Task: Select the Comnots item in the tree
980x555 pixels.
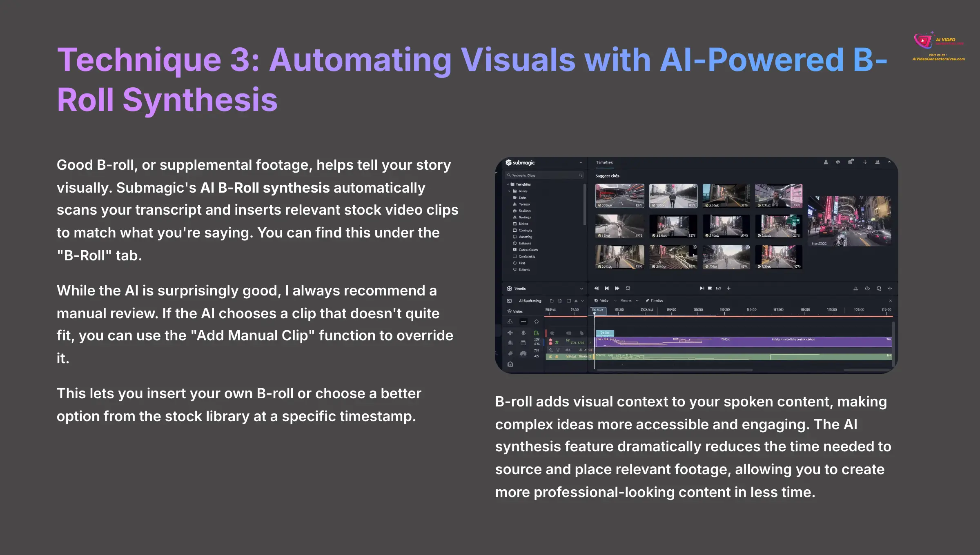Action: click(x=523, y=230)
